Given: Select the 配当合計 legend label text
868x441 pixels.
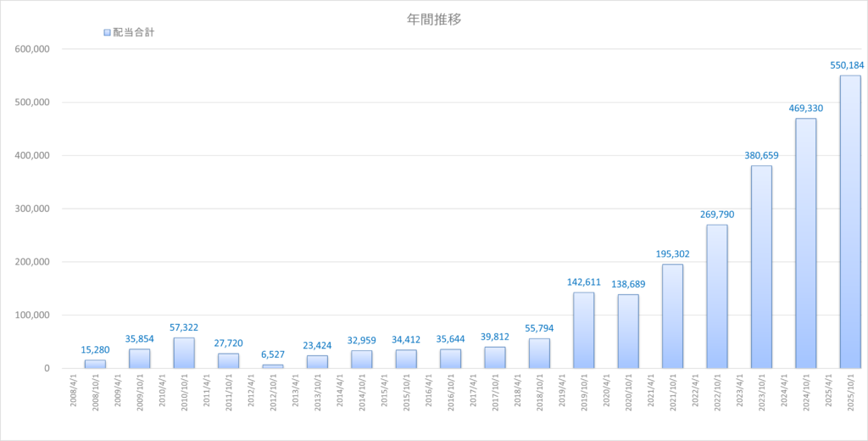Looking at the screenshot, I should (x=133, y=32).
